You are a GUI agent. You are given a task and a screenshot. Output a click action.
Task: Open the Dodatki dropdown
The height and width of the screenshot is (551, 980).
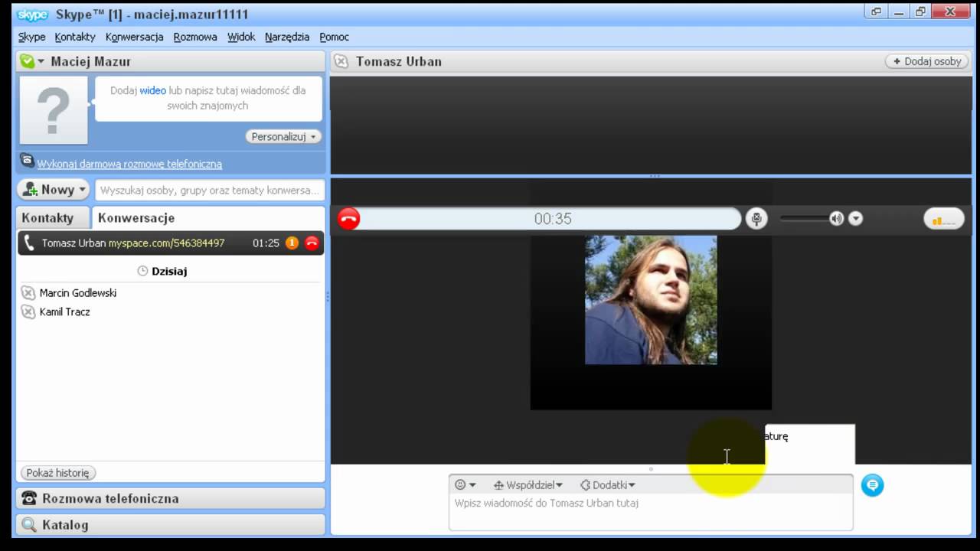pos(608,484)
